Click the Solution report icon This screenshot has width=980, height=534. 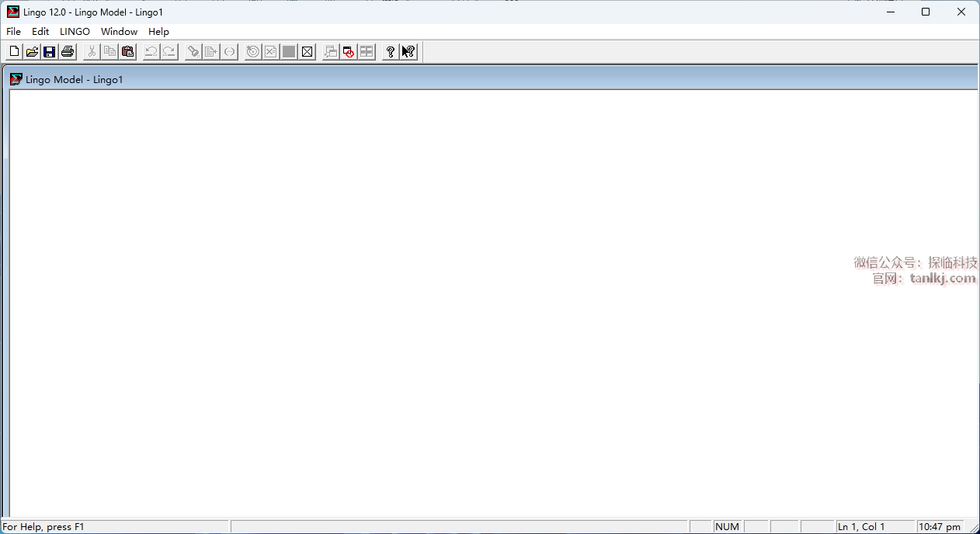tap(271, 52)
